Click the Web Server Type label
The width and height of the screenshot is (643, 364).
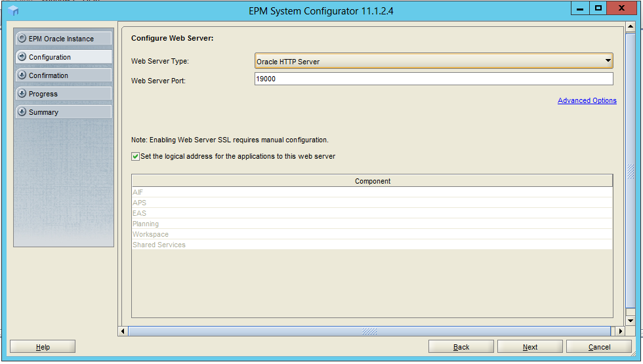click(160, 61)
